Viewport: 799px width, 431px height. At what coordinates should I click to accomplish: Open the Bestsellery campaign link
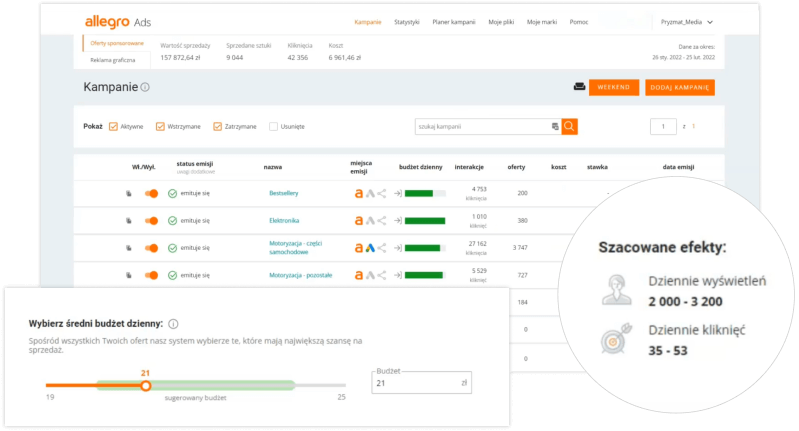point(283,194)
